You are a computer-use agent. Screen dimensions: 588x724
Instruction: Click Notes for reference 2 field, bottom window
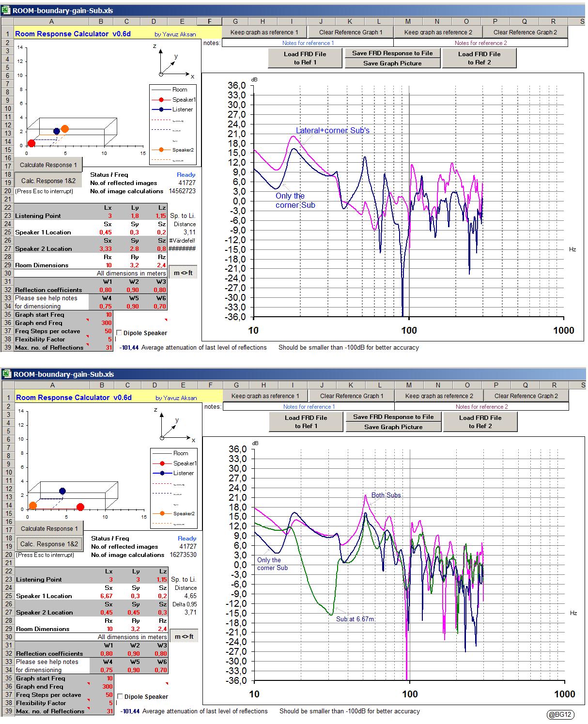pyautogui.click(x=481, y=407)
